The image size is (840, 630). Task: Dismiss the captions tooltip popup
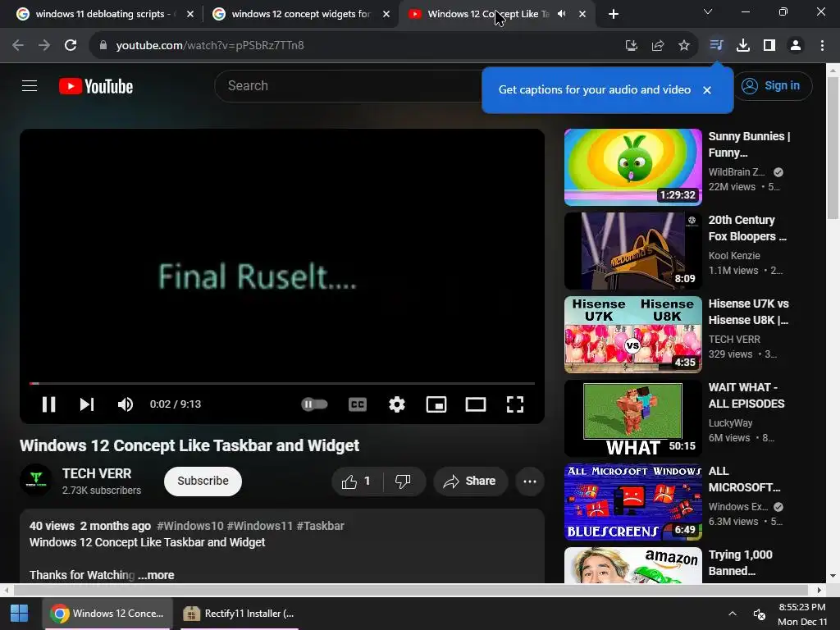pyautogui.click(x=707, y=90)
